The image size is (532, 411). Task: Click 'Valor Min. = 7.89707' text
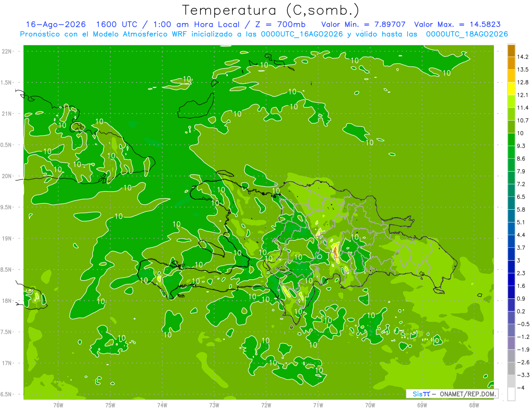click(x=363, y=24)
